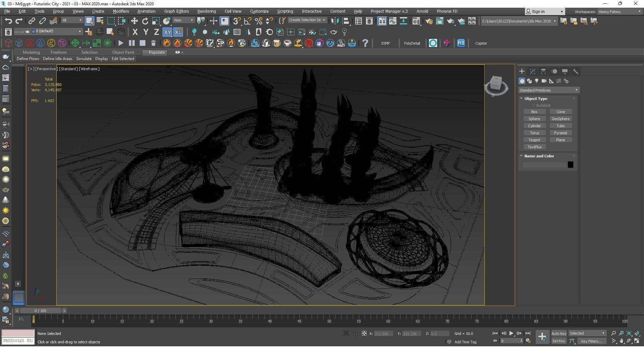Open the Modify panel tab icon
The width and height of the screenshot is (644, 349).
click(x=532, y=71)
